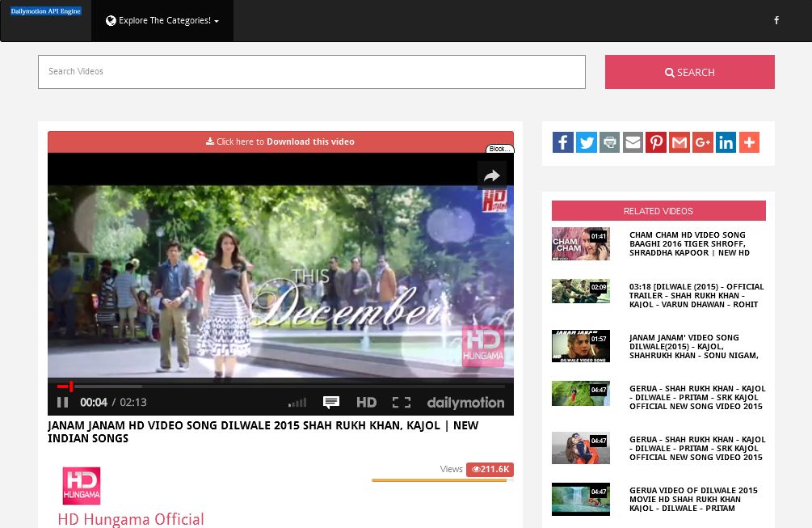Open more share options with the plus icon

(x=749, y=142)
